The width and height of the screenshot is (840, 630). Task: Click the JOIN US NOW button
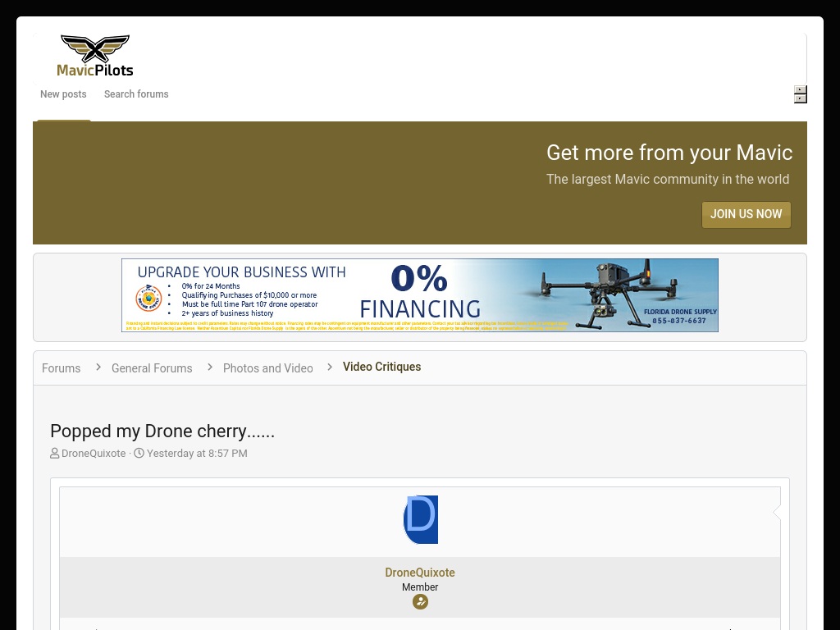tap(746, 214)
